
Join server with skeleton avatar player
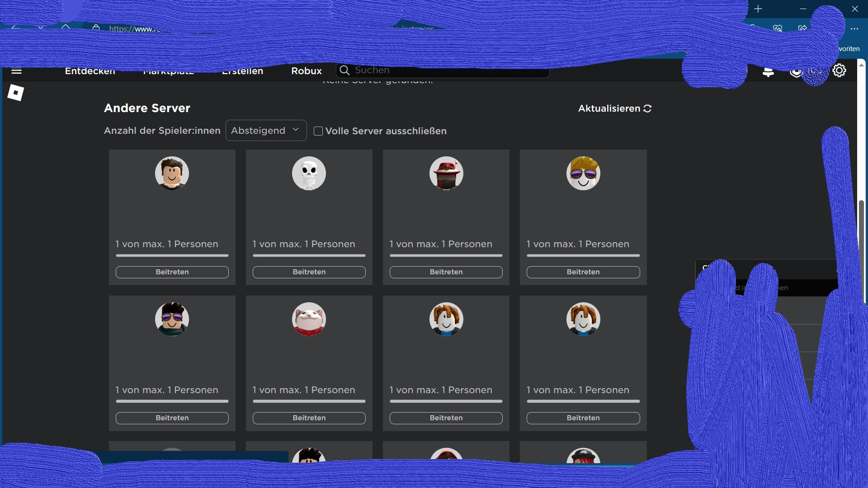coord(309,272)
